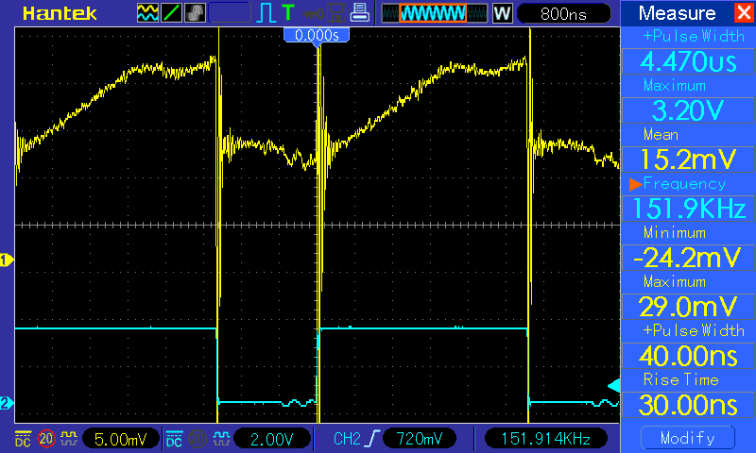Image resolution: width=756 pixels, height=453 pixels.
Task: Toggle the CH1 bandwidth limit 20 indicator
Action: pyautogui.click(x=45, y=439)
